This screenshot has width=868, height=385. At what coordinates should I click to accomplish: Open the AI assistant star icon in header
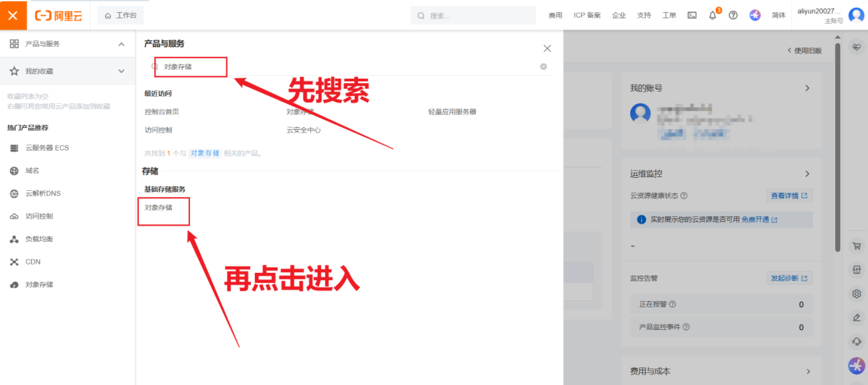click(755, 15)
